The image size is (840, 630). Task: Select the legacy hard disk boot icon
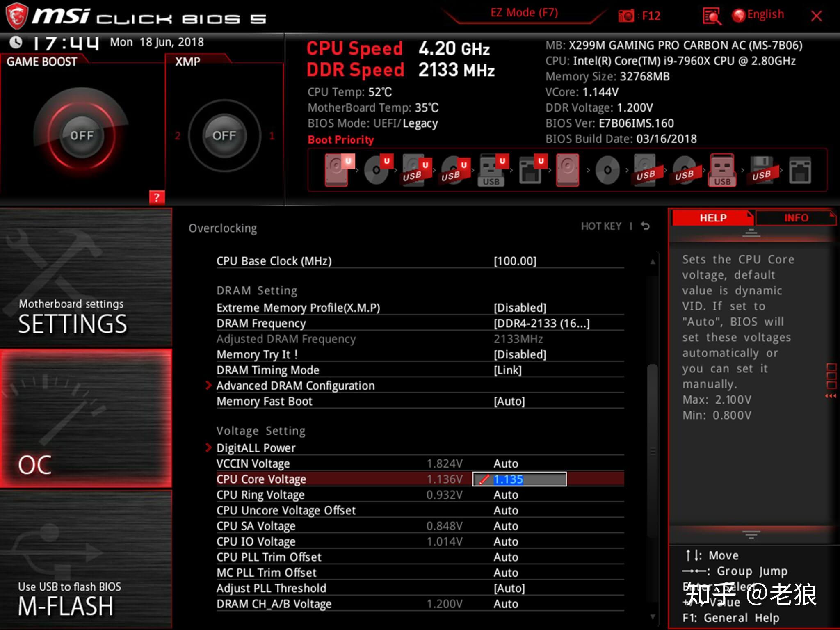(x=568, y=170)
